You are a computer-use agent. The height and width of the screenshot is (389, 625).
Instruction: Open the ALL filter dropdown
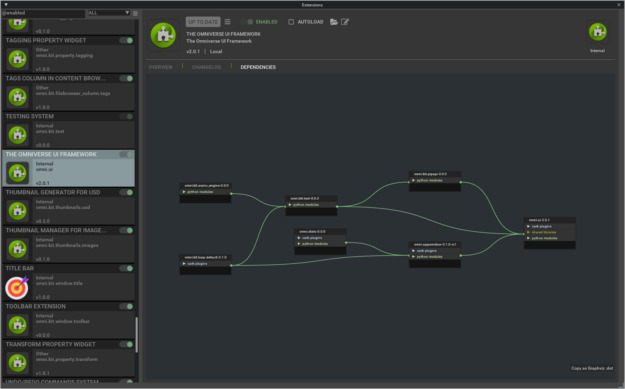tap(108, 13)
